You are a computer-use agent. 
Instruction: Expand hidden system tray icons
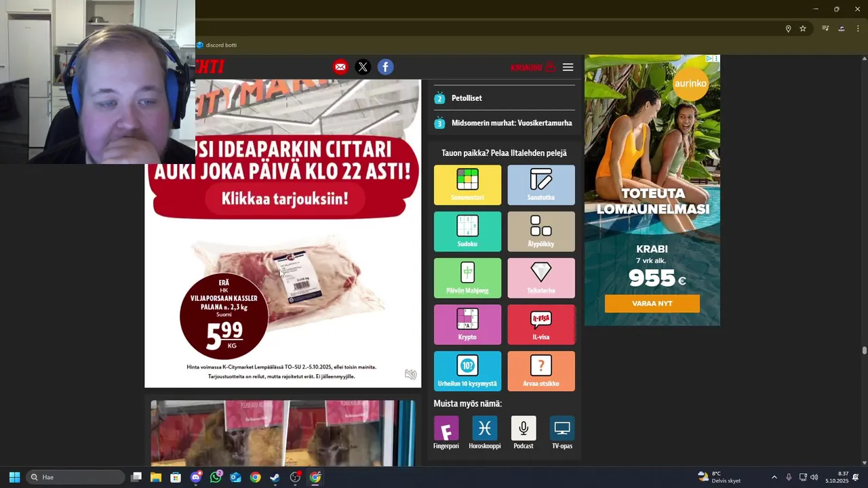point(774,477)
